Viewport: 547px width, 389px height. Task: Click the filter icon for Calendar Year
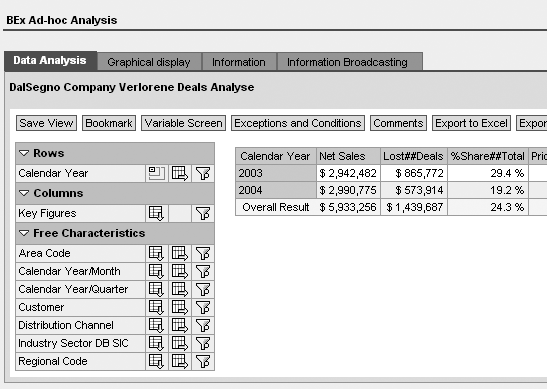click(x=203, y=173)
